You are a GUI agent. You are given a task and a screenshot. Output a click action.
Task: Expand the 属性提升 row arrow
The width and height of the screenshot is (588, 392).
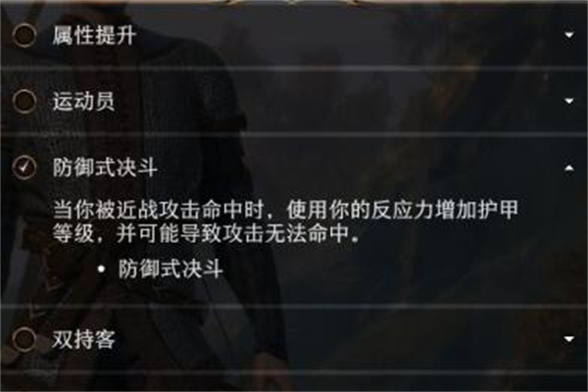pos(568,35)
